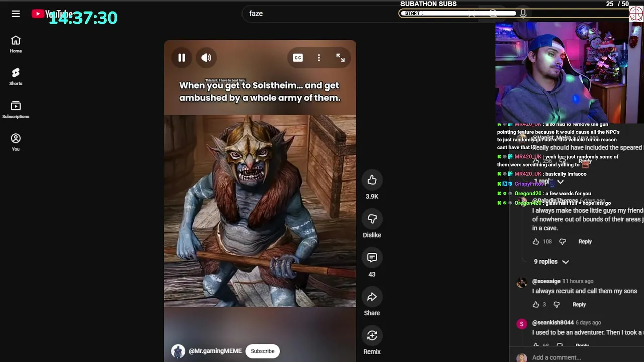Dislike @soesaige's comment
Image resolution: width=644 pixels, height=362 pixels.
point(556,305)
